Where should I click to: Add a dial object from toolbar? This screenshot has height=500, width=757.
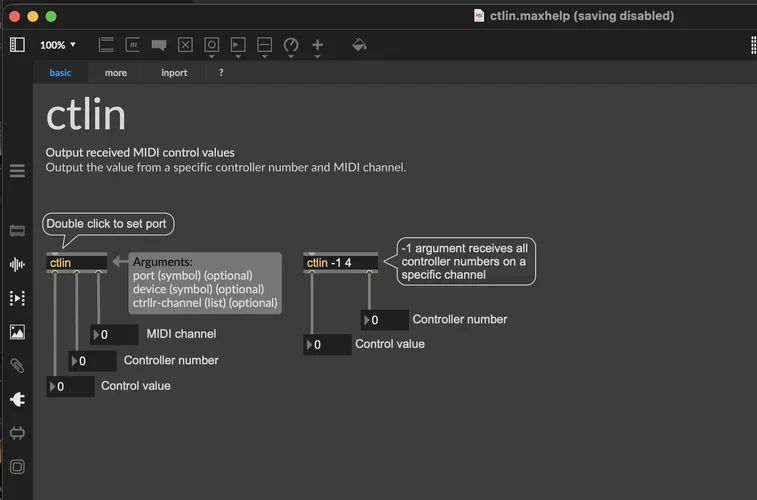[x=291, y=45]
